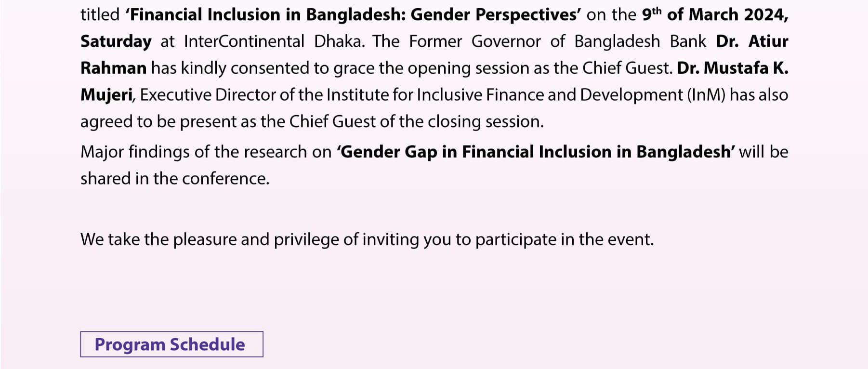Click the bold surname 'Rahman'
This screenshot has width=868, height=369.
113,68
